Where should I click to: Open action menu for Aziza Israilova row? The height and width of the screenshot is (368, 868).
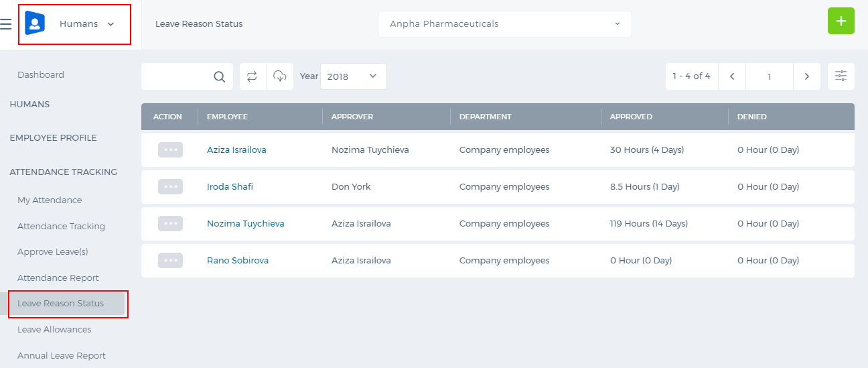pyautogui.click(x=171, y=149)
